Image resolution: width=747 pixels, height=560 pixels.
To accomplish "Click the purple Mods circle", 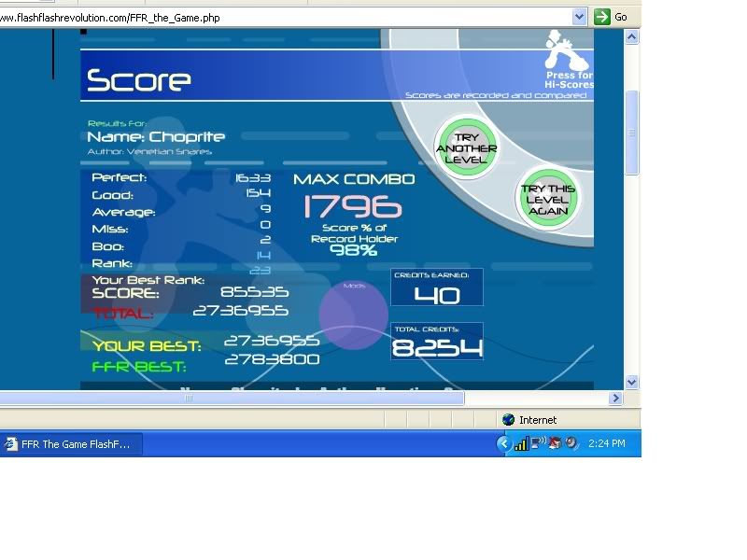I will 354,315.
